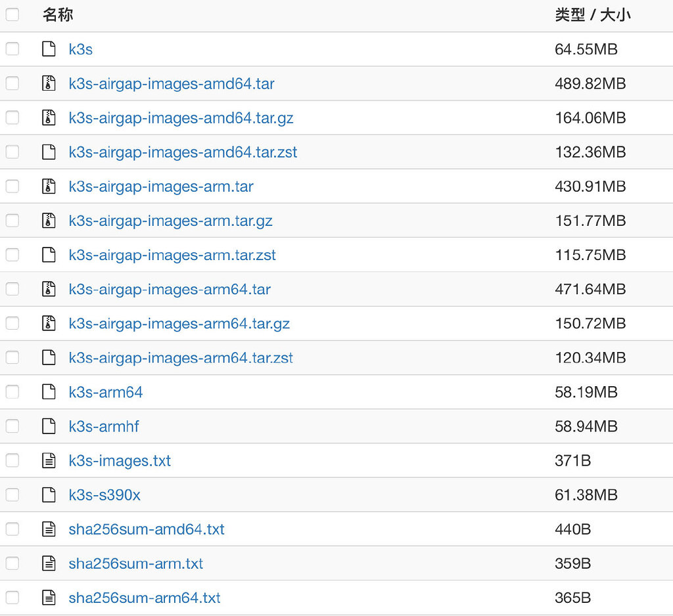
Task: Select checkbox for k3s-armhf row
Action: click(x=12, y=426)
